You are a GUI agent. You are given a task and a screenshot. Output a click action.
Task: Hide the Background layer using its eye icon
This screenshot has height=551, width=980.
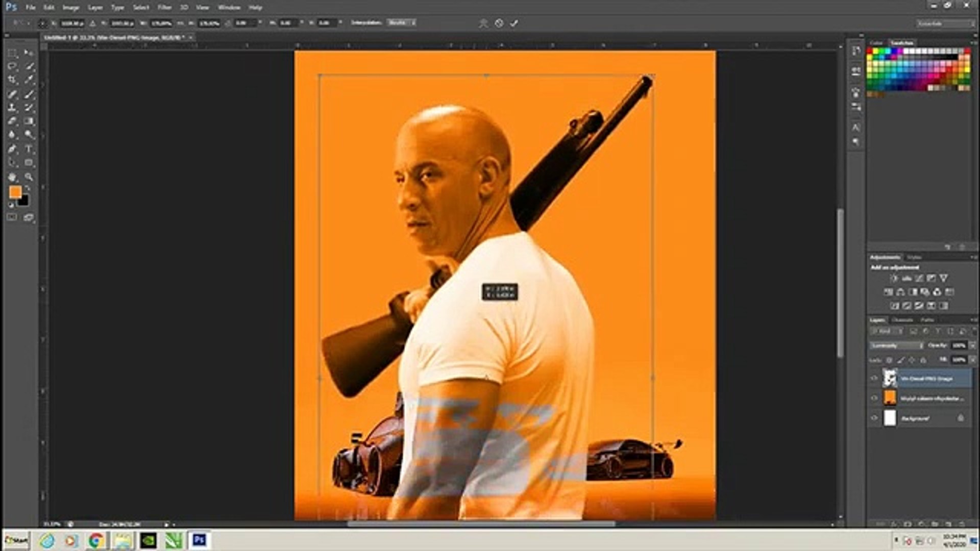point(874,418)
